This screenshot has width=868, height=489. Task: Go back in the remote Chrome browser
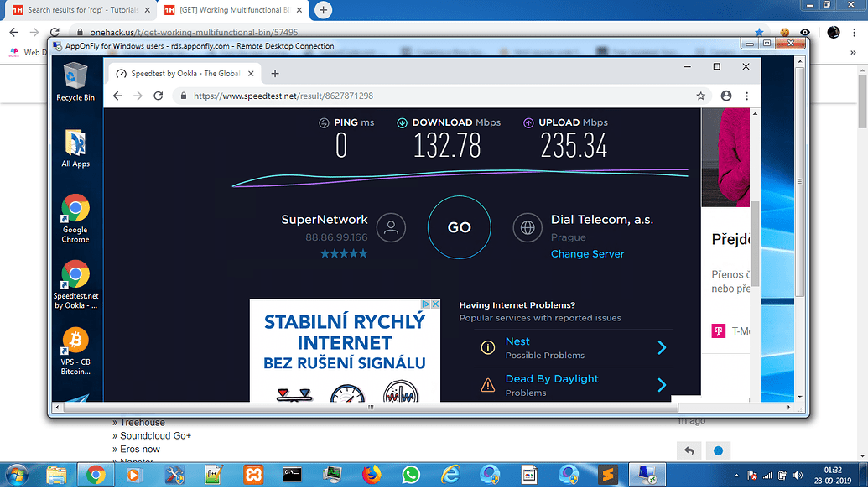[x=117, y=96]
